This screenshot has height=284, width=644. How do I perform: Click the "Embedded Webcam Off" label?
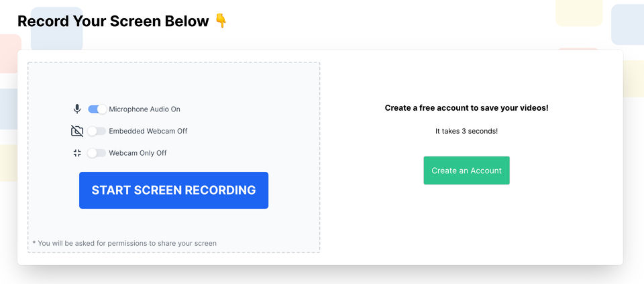coord(148,131)
